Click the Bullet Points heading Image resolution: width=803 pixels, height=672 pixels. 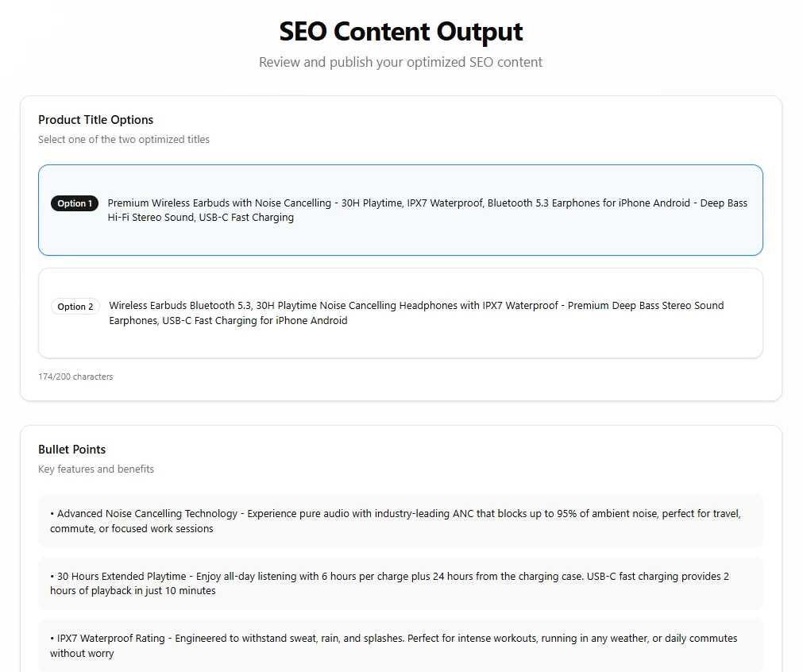pos(72,450)
